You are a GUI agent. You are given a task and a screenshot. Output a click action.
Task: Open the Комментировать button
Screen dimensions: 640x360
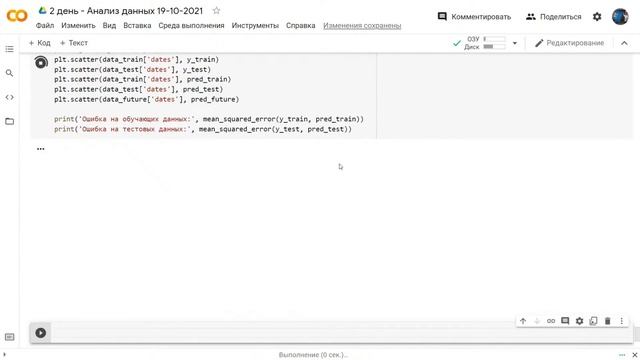tap(474, 17)
